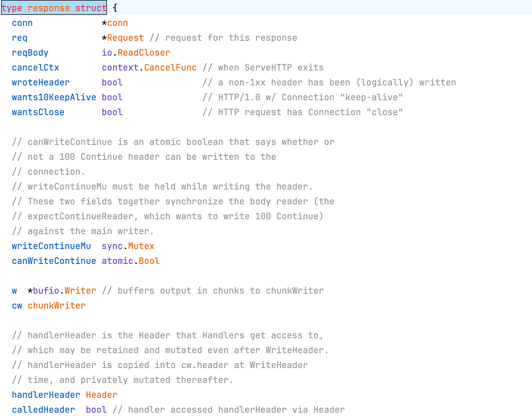
Task: Click the wantsClose field name
Action: click(x=38, y=112)
